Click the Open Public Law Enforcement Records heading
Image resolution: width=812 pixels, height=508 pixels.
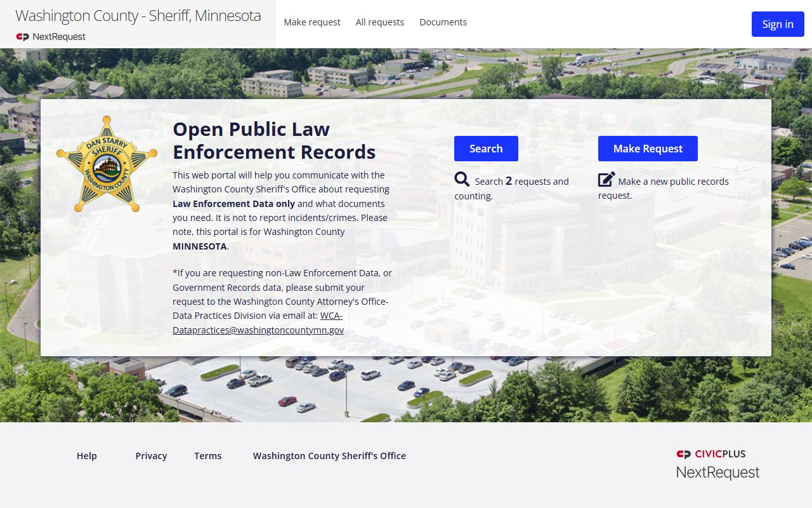tap(275, 140)
